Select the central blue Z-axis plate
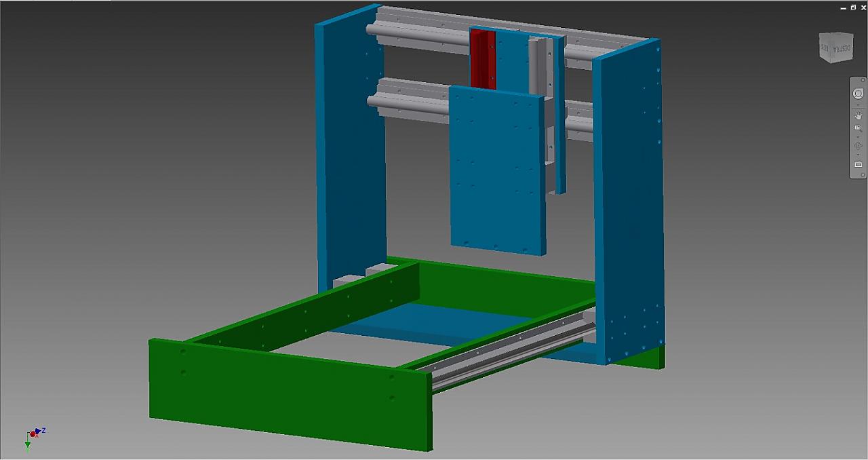Viewport: 868px width, 460px height. pos(496,170)
